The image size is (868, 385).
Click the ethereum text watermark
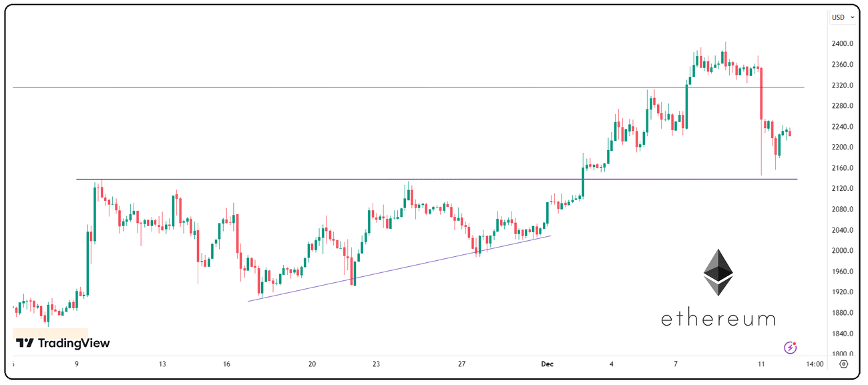[718, 319]
